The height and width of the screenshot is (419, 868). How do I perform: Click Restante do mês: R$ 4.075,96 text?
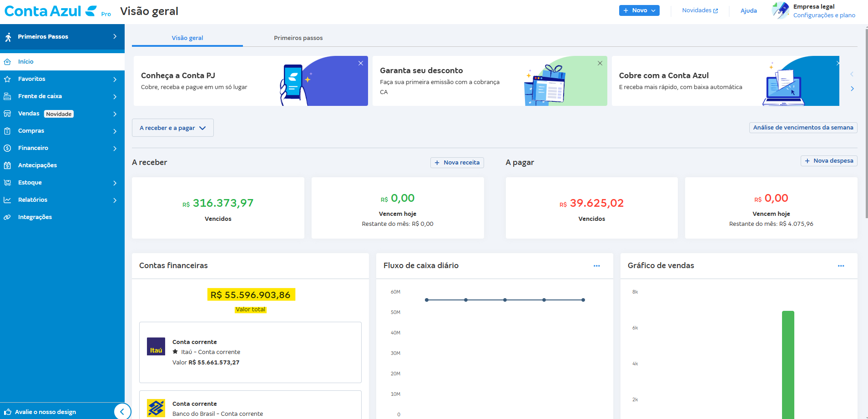(x=771, y=224)
